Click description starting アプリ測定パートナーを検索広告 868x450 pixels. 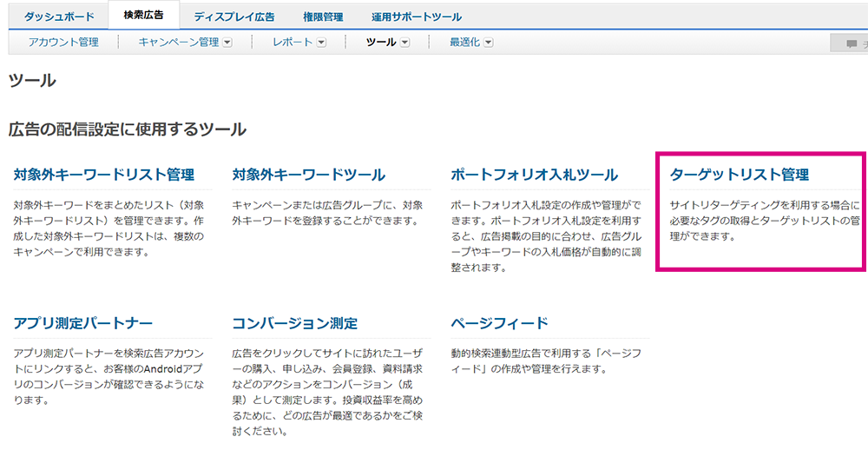tap(109, 377)
